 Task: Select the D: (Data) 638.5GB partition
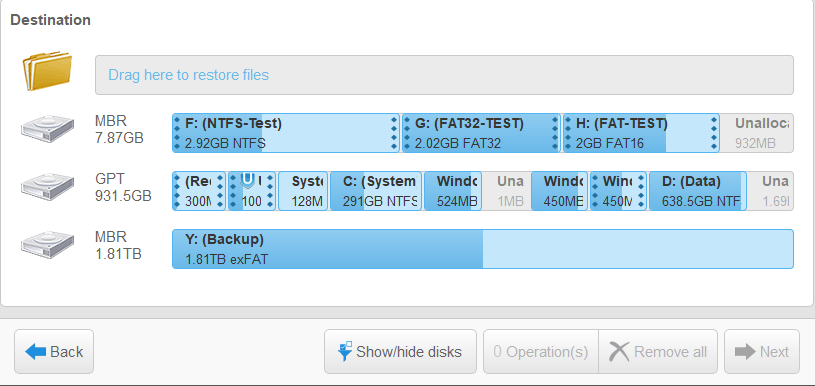(698, 191)
